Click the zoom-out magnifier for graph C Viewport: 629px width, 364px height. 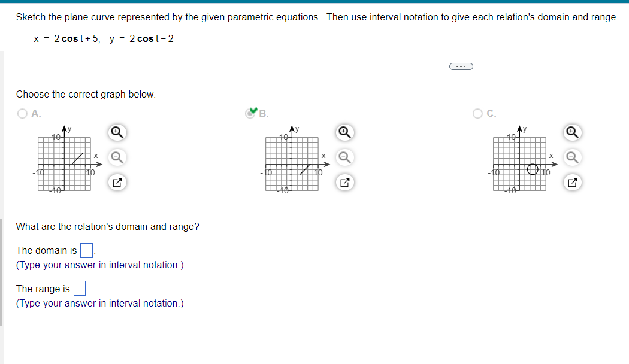click(572, 157)
